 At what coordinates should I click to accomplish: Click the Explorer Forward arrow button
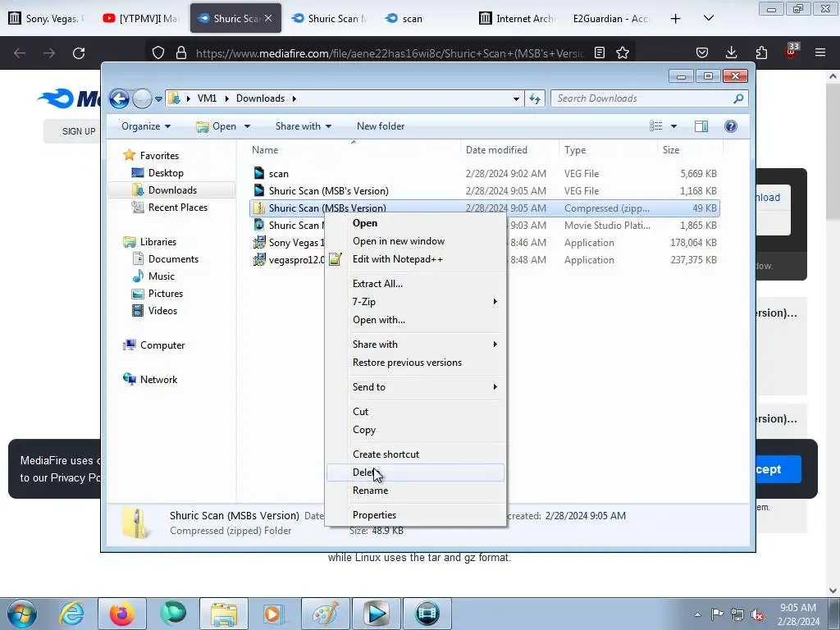142,98
